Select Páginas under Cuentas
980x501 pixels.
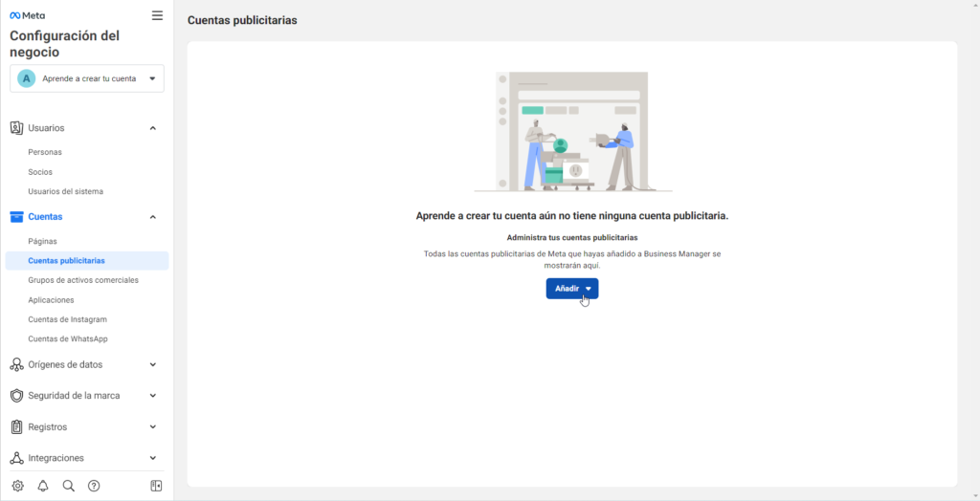point(43,241)
